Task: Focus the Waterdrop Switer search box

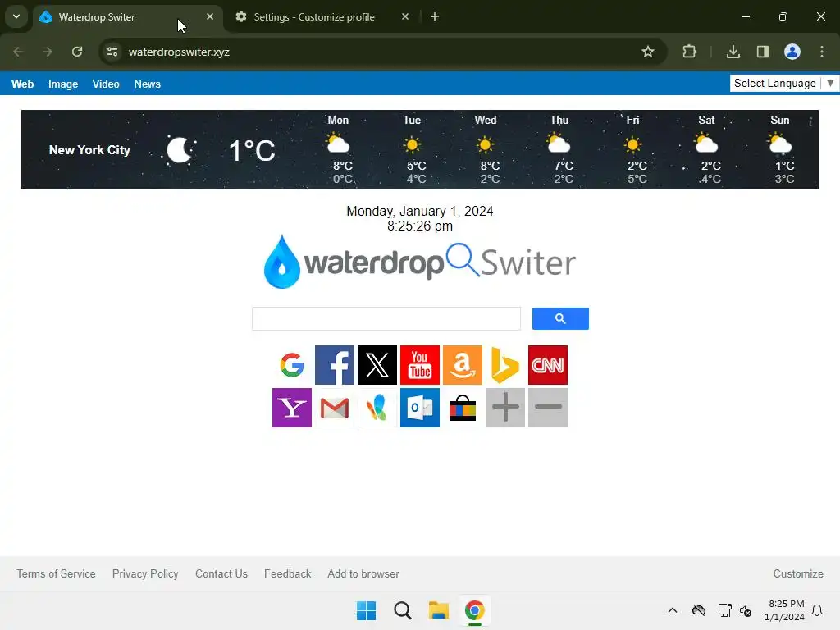Action: [x=386, y=319]
